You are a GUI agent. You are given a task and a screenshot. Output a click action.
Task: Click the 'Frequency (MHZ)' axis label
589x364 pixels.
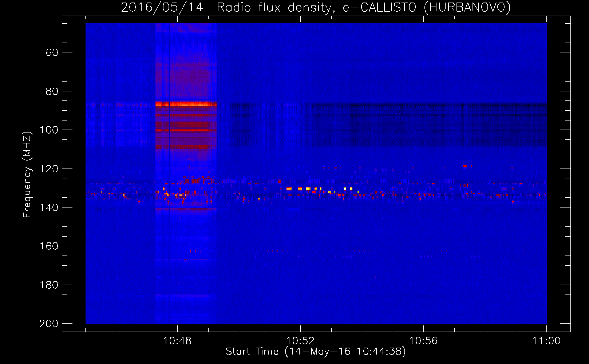[27, 174]
